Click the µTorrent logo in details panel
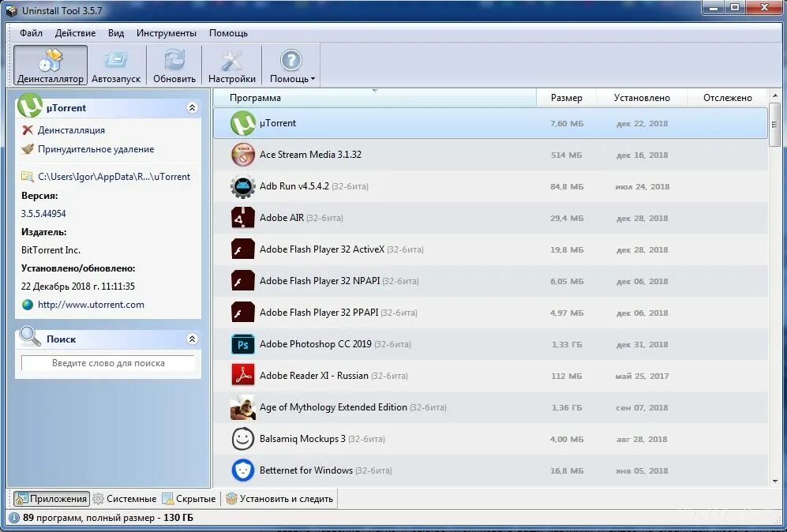This screenshot has width=787, height=532. [30, 107]
